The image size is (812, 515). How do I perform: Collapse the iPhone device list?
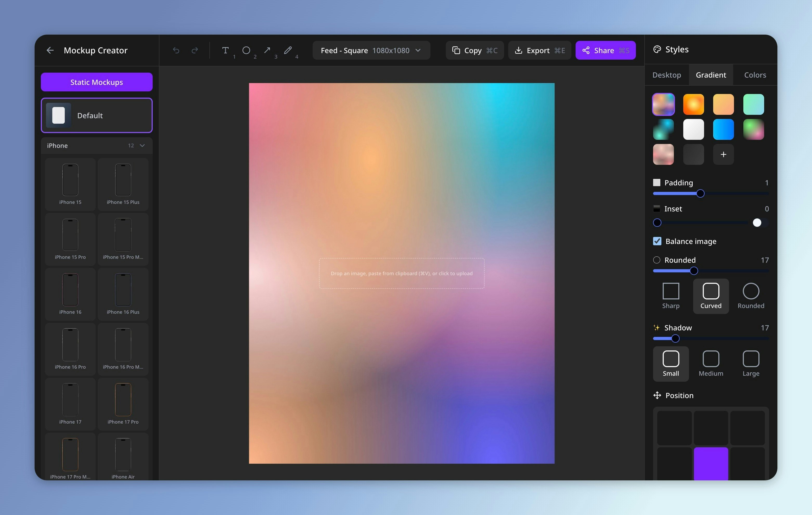coord(142,146)
